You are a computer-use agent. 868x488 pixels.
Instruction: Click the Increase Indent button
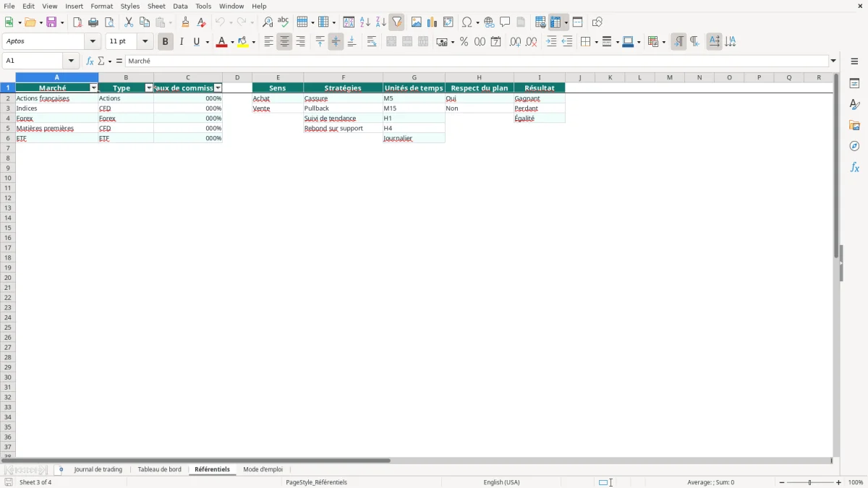[x=551, y=42]
